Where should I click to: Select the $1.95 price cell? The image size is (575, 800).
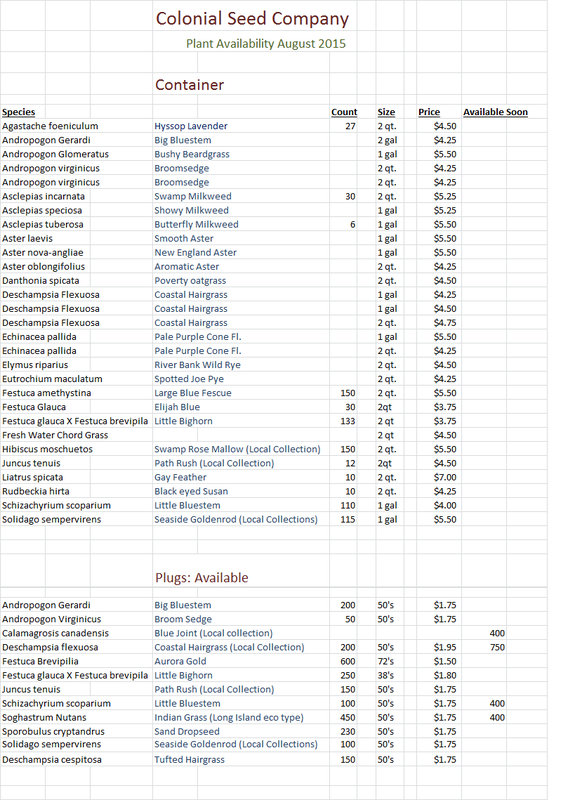tap(445, 647)
